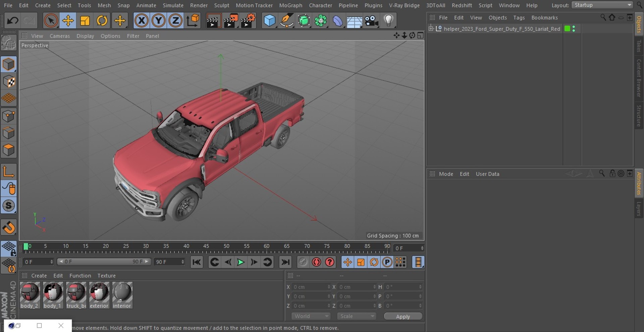This screenshot has width=644, height=332.
Task: Jump to the end of animation
Action: tap(285, 262)
